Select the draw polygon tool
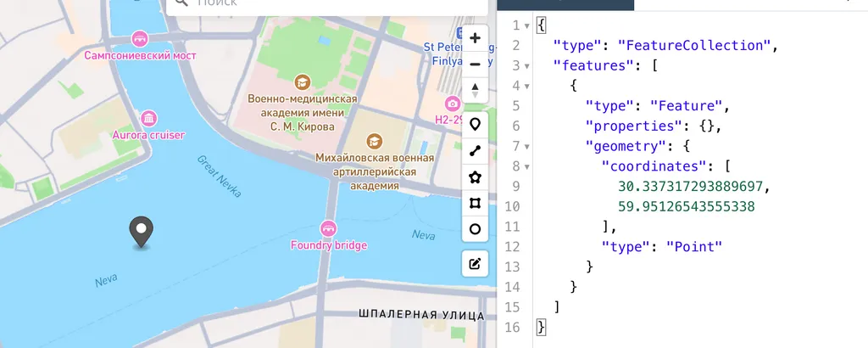This screenshot has height=348, width=868. point(475,177)
